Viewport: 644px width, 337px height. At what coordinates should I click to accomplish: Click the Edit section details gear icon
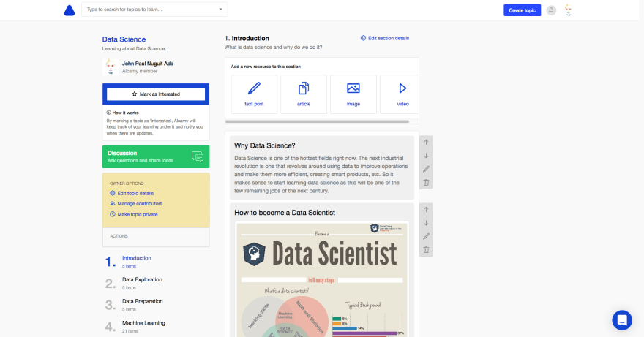click(363, 38)
